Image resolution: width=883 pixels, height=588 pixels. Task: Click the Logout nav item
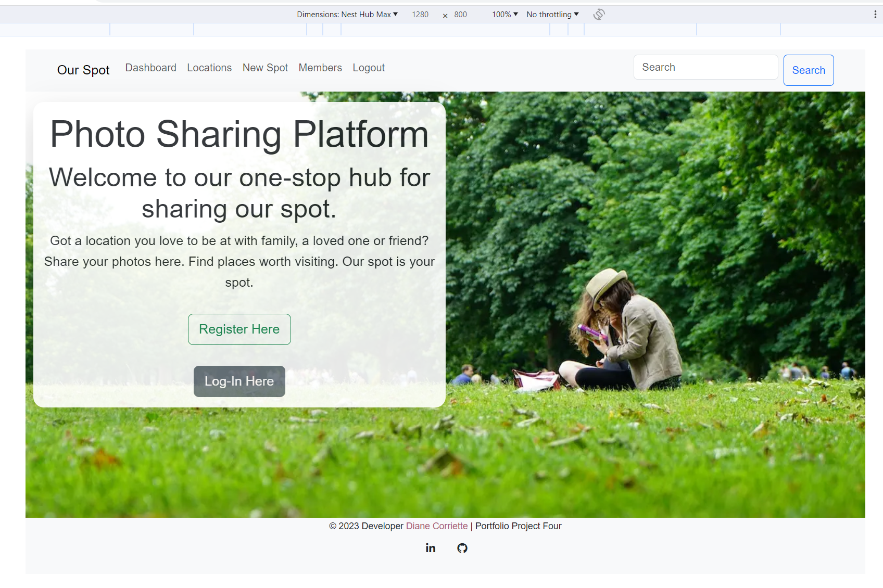(369, 68)
